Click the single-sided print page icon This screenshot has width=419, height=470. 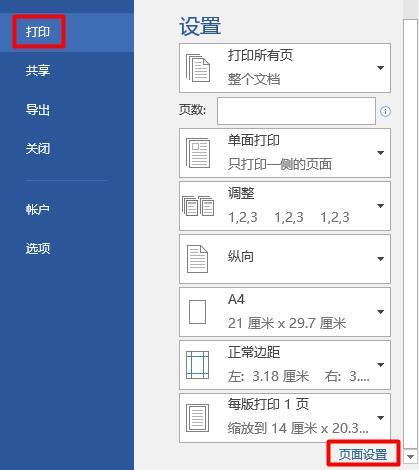198,153
